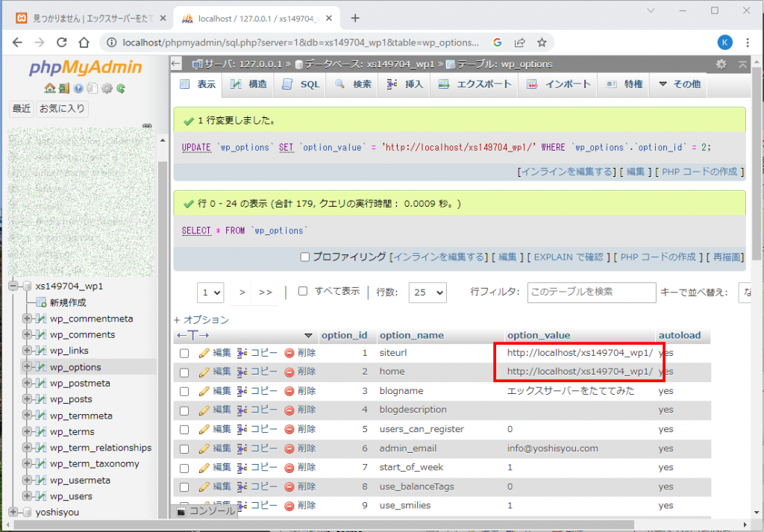Click the pencil edit icon for siteurl row

tap(204, 352)
